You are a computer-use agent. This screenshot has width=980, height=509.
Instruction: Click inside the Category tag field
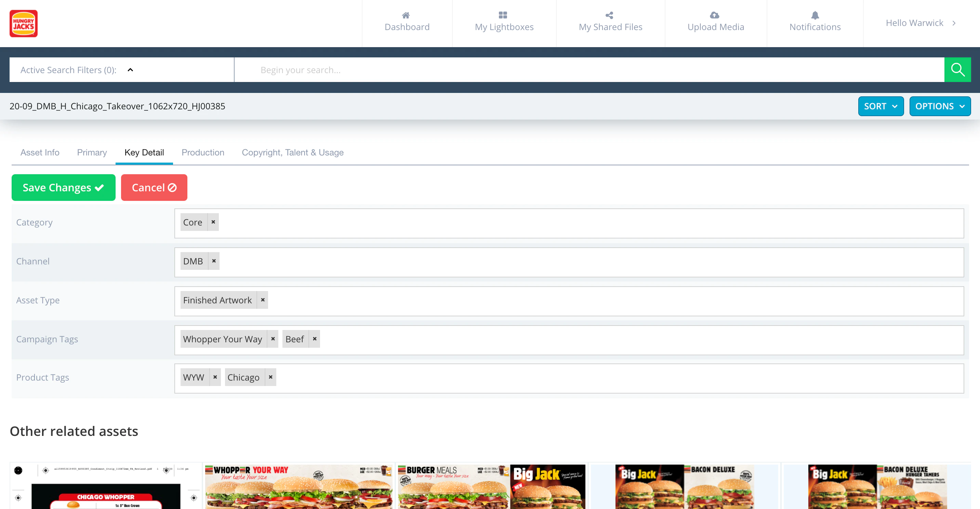coord(569,223)
